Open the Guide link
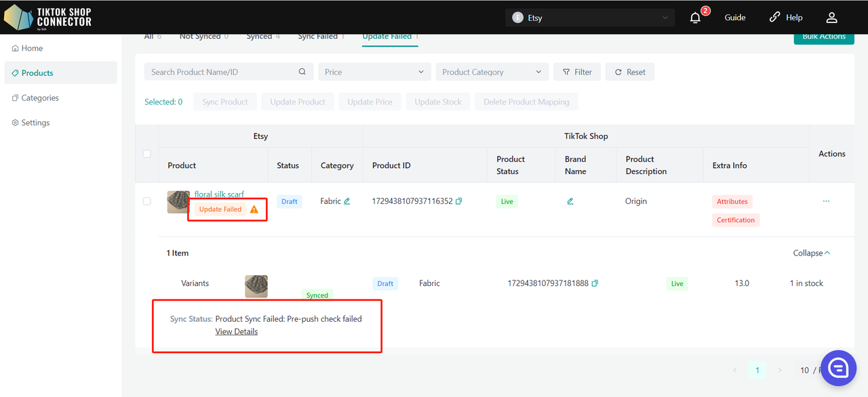868x397 pixels. click(735, 18)
